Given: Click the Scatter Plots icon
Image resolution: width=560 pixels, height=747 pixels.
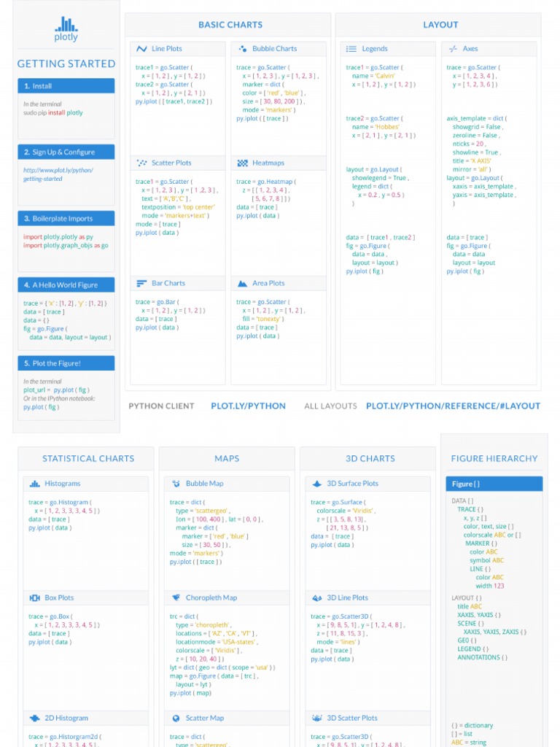Looking at the screenshot, I should click(141, 163).
